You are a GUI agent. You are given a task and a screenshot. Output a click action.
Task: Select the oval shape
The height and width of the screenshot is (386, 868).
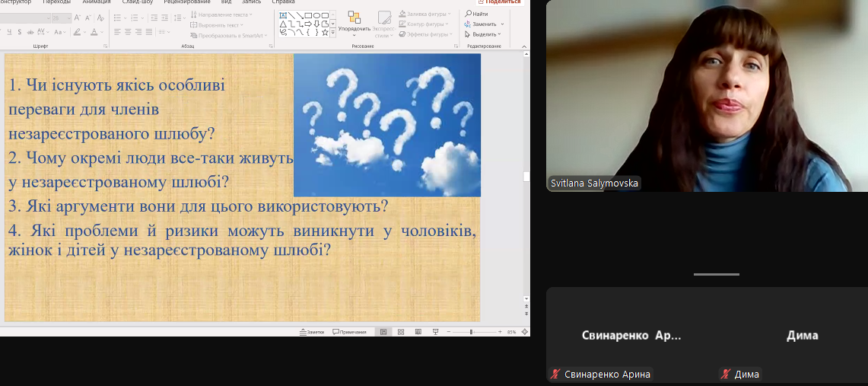click(x=316, y=15)
